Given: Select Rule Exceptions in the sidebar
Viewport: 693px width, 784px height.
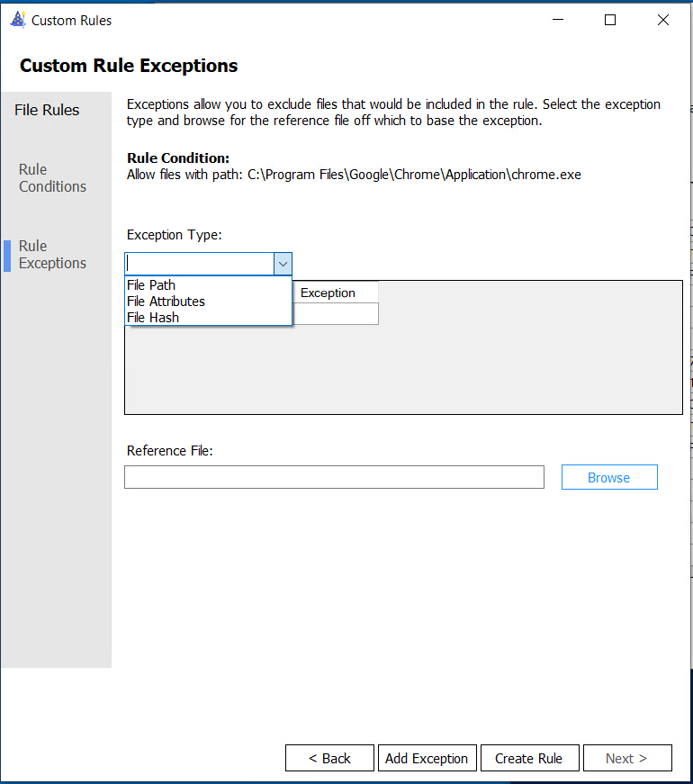Looking at the screenshot, I should pos(52,255).
